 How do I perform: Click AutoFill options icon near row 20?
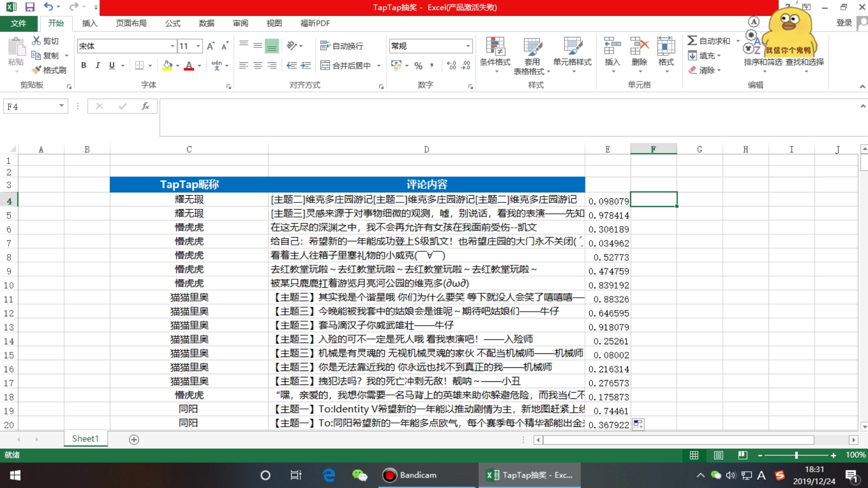tap(638, 424)
